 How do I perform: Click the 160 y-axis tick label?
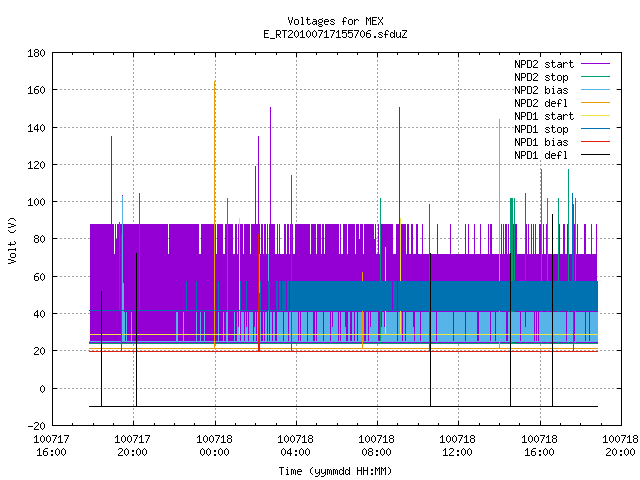36,90
